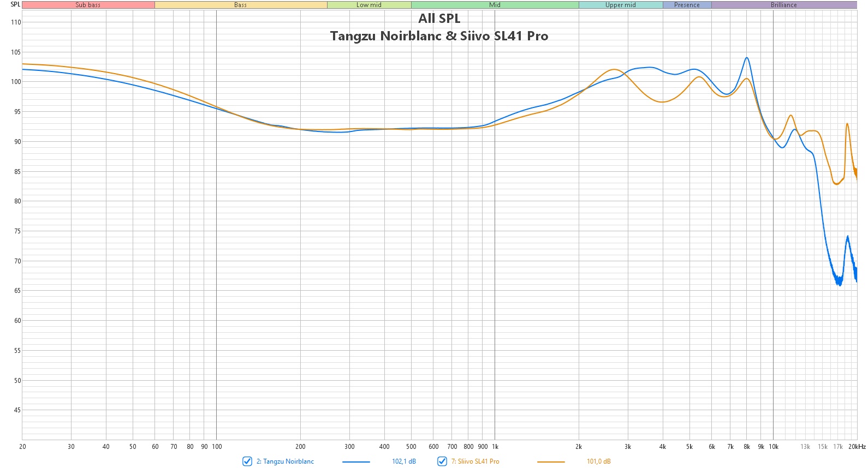This screenshot has width=868, height=468.
Task: Click the Sub bass band label
Action: click(88, 5)
